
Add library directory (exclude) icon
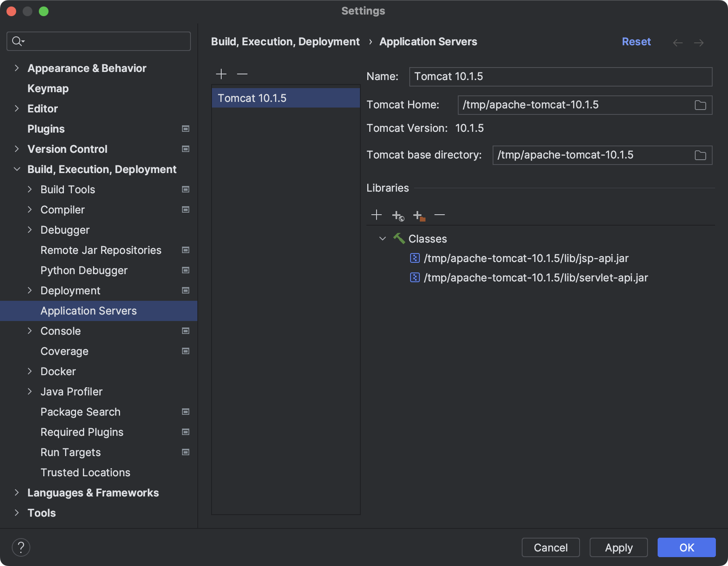point(419,215)
